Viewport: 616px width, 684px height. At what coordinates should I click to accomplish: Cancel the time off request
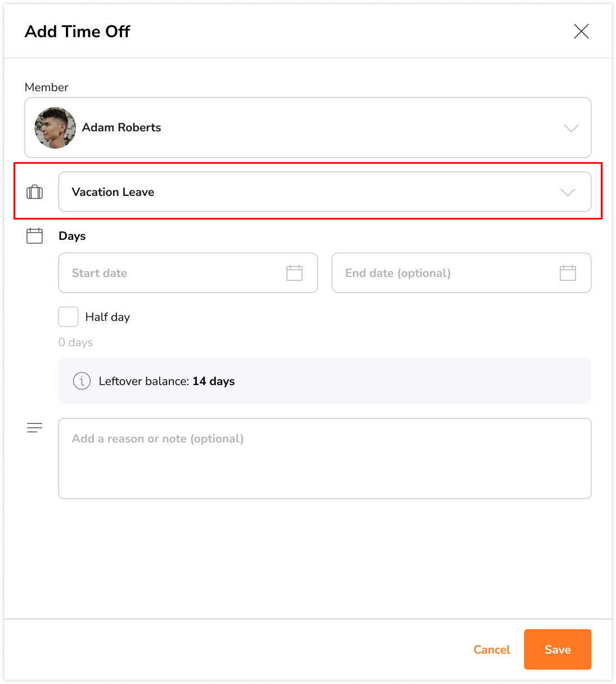click(x=492, y=649)
